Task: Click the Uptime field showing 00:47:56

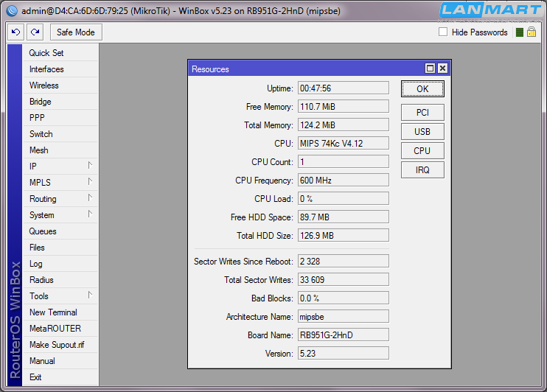Action: pyautogui.click(x=344, y=88)
